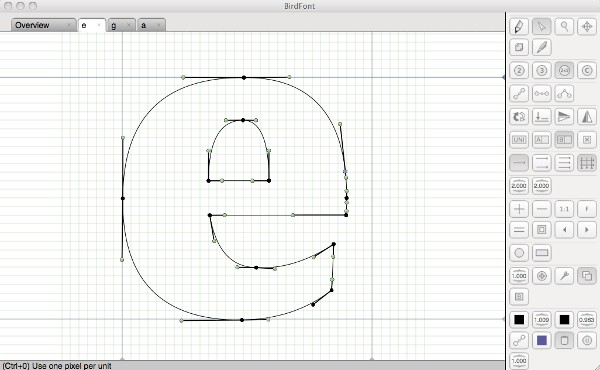Click the bullseye target icon
The image size is (600, 370).
coord(541,275)
